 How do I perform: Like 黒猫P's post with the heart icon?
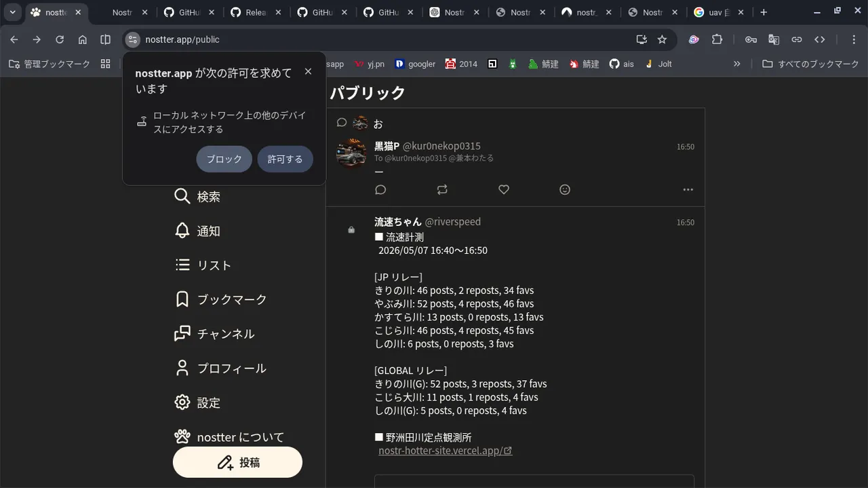click(x=504, y=190)
